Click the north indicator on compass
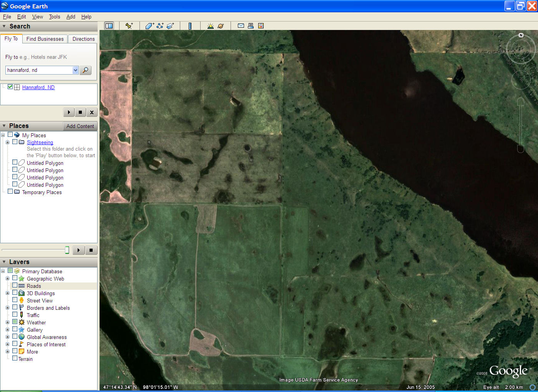 521,35
